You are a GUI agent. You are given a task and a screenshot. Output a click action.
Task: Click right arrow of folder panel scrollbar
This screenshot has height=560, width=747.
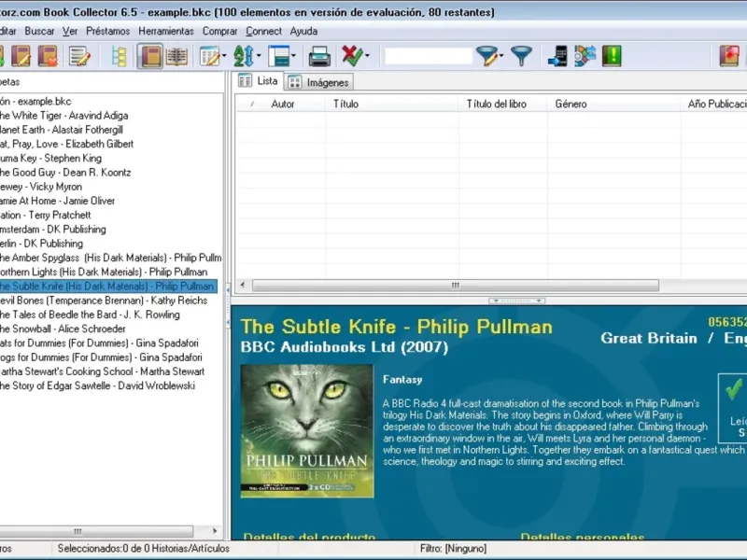[x=215, y=531]
